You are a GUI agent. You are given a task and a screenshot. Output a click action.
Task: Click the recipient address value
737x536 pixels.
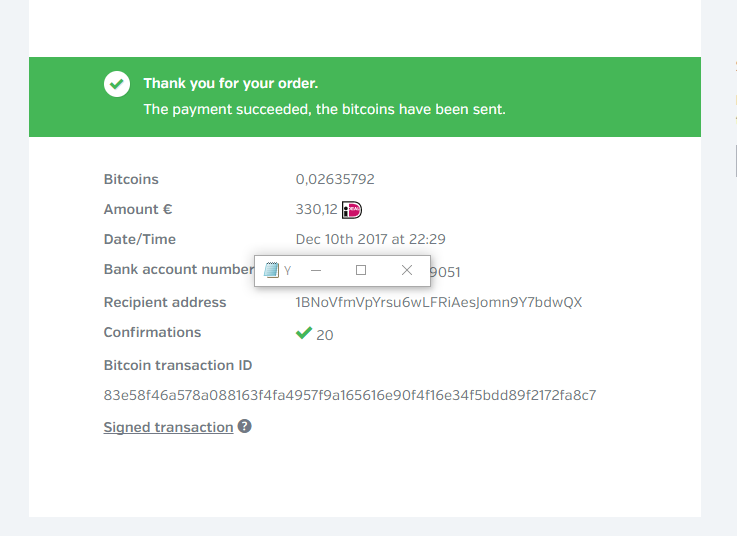pos(439,302)
